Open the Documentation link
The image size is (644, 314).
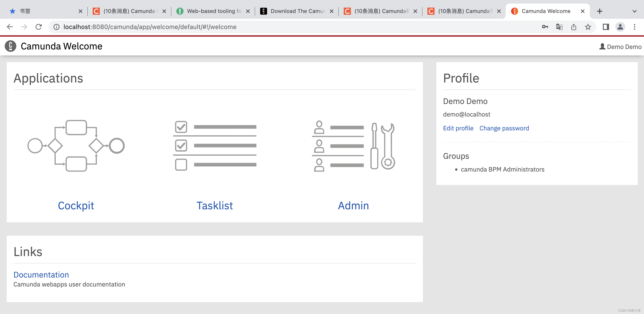click(x=41, y=275)
